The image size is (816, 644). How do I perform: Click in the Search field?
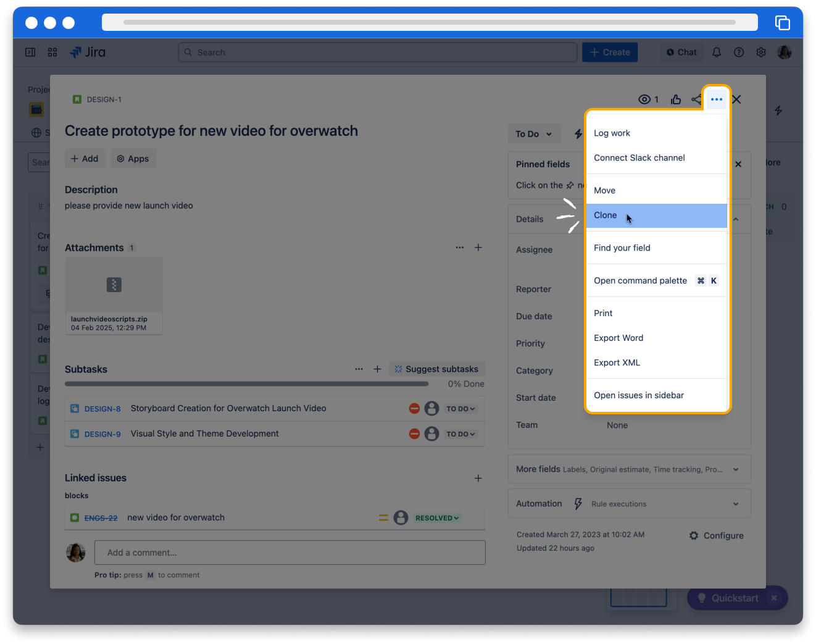378,52
